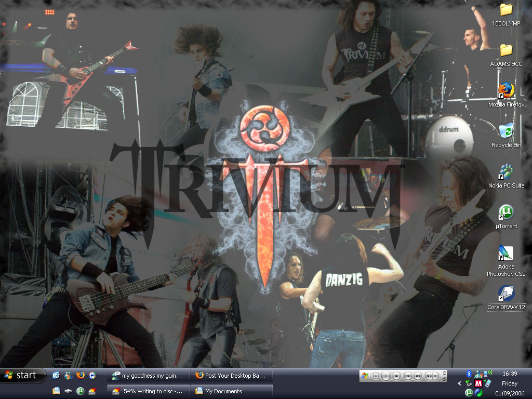Launch Windows Media Player from Quick Launch

tap(92, 375)
